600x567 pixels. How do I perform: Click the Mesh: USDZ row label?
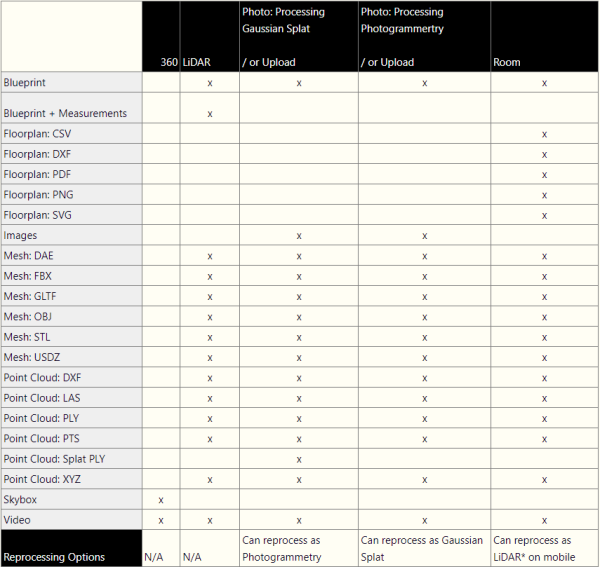[30, 358]
